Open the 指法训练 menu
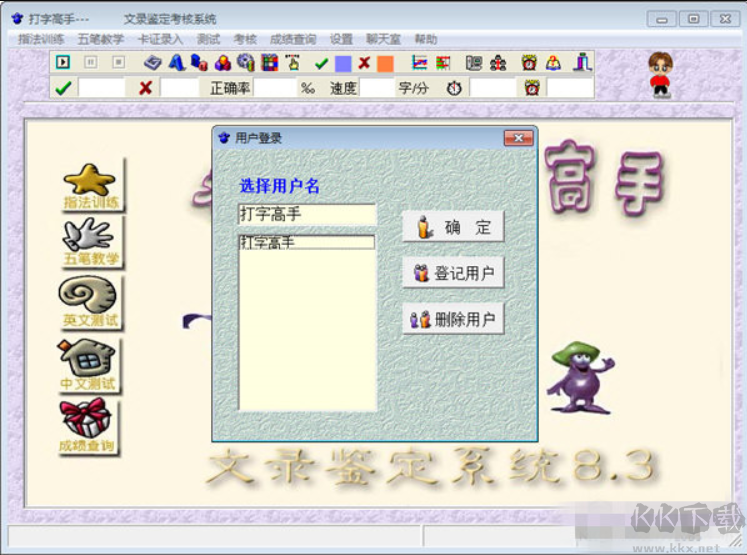This screenshot has width=747, height=555. [41, 40]
